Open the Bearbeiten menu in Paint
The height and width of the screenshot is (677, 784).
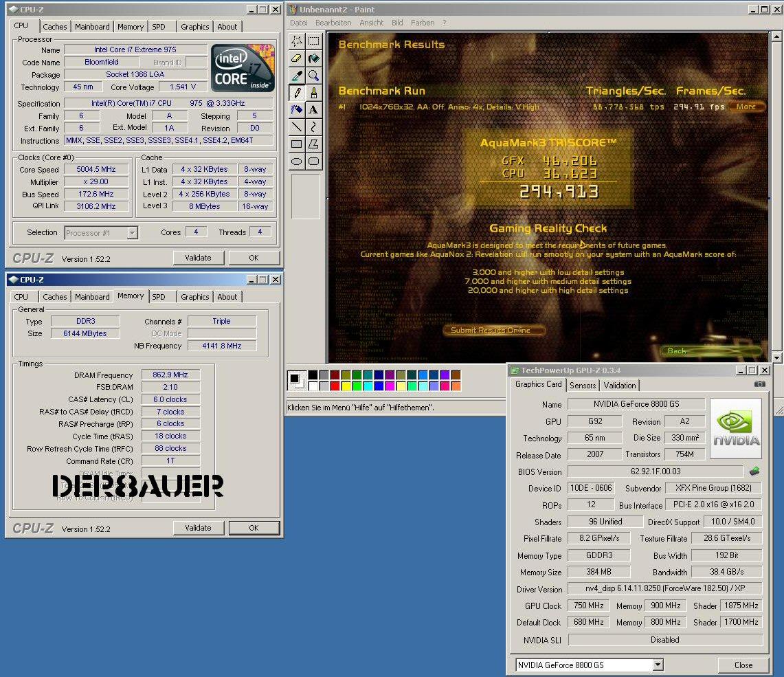pyautogui.click(x=333, y=23)
